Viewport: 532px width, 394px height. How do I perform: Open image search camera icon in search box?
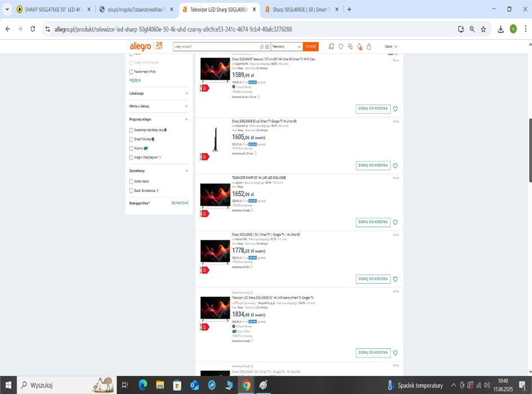[x=267, y=47]
